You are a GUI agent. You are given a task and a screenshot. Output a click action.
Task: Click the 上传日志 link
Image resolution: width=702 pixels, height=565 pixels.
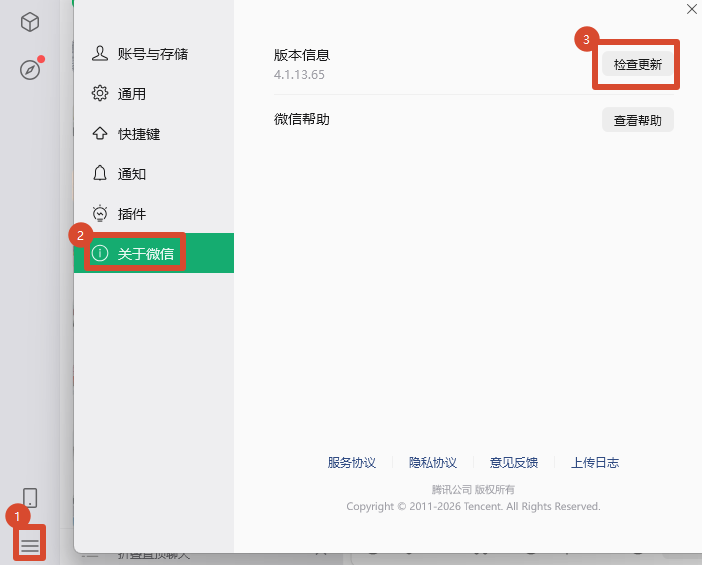595,462
